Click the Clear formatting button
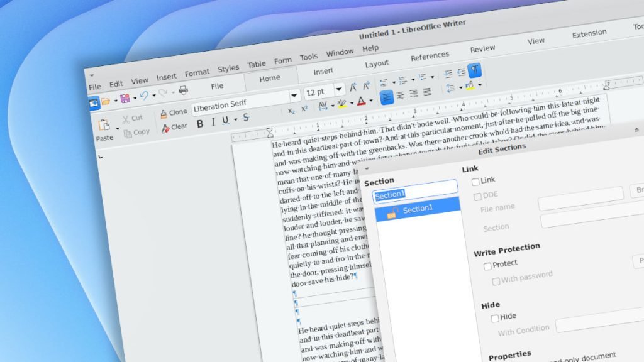The width and height of the screenshot is (644, 362). pyautogui.click(x=175, y=127)
